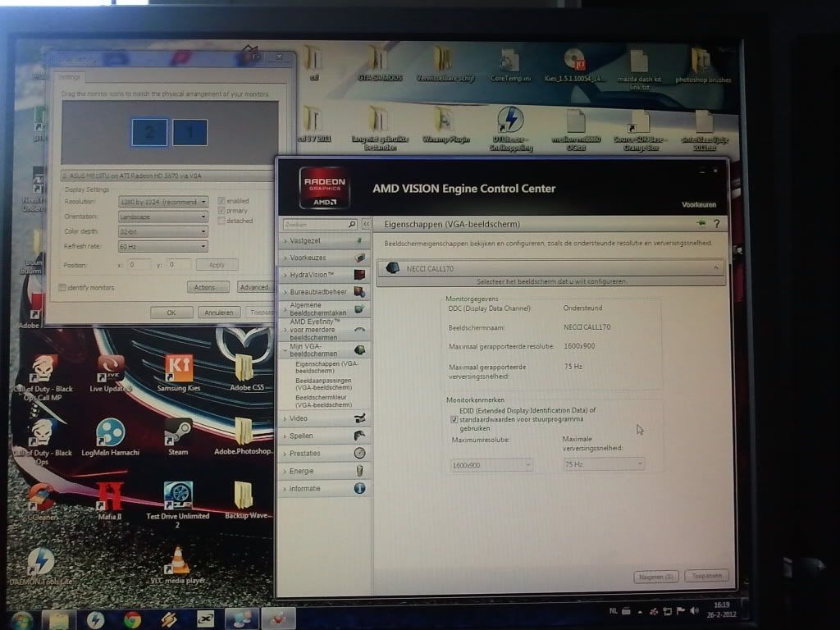The height and width of the screenshot is (630, 840).
Task: Open the DAEMON Tools Lite desktop icon
Action: (40, 566)
